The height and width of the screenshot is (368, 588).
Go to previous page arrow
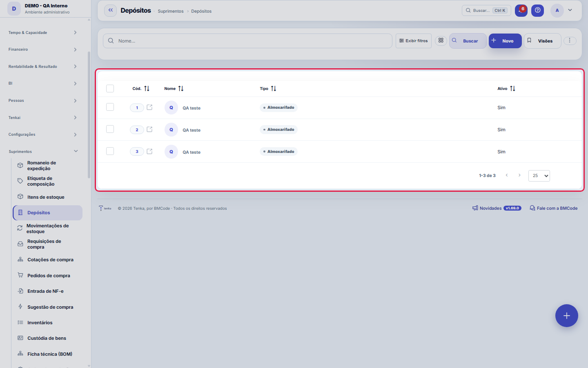pyautogui.click(x=507, y=175)
